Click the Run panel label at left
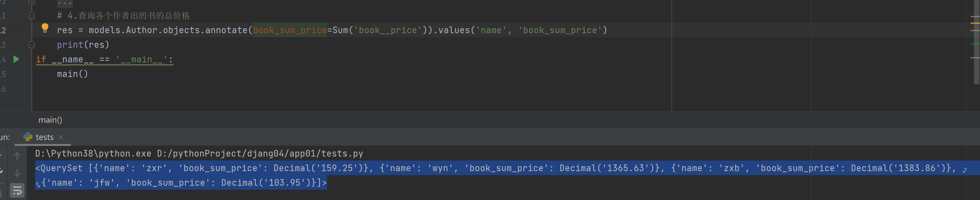This screenshot has height=200, width=980. tap(5, 137)
